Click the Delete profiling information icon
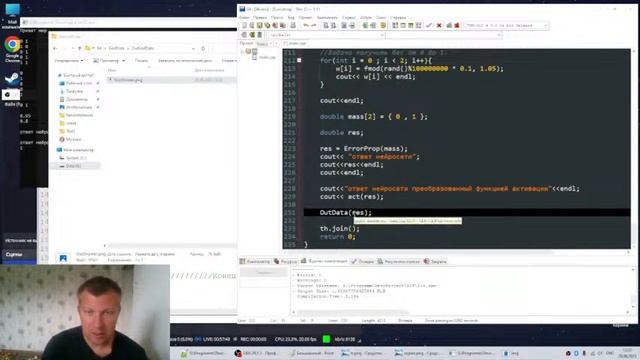Image resolution: width=640 pixels, height=360 pixels. pos(457,25)
